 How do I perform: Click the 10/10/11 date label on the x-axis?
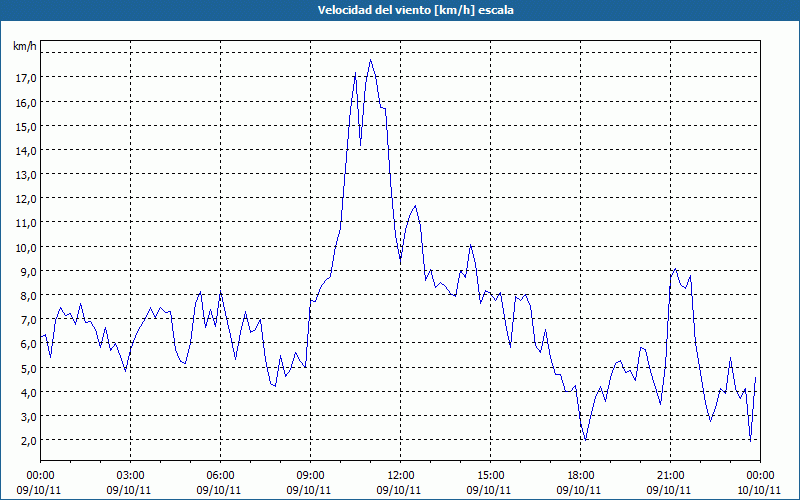click(x=759, y=490)
